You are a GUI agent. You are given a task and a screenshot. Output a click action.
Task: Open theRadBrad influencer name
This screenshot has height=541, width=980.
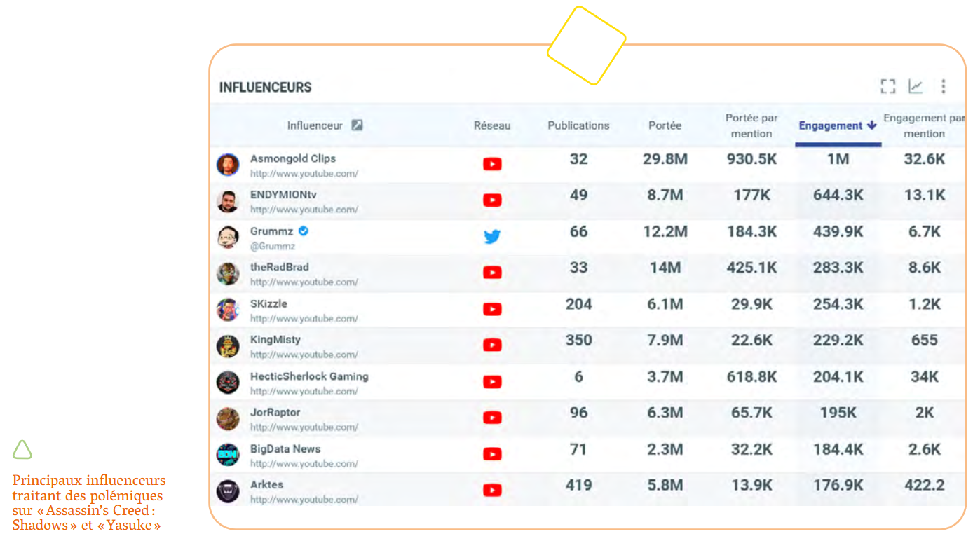pyautogui.click(x=279, y=267)
